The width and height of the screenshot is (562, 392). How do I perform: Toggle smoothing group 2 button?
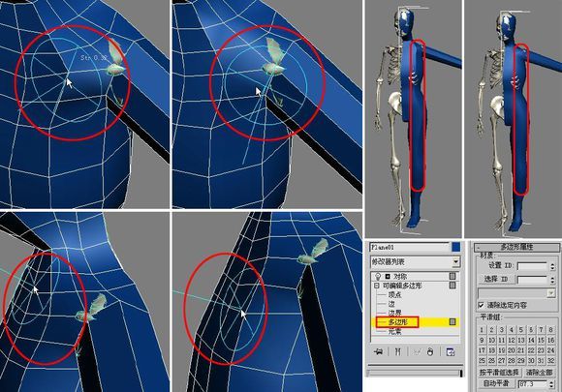[492, 330]
